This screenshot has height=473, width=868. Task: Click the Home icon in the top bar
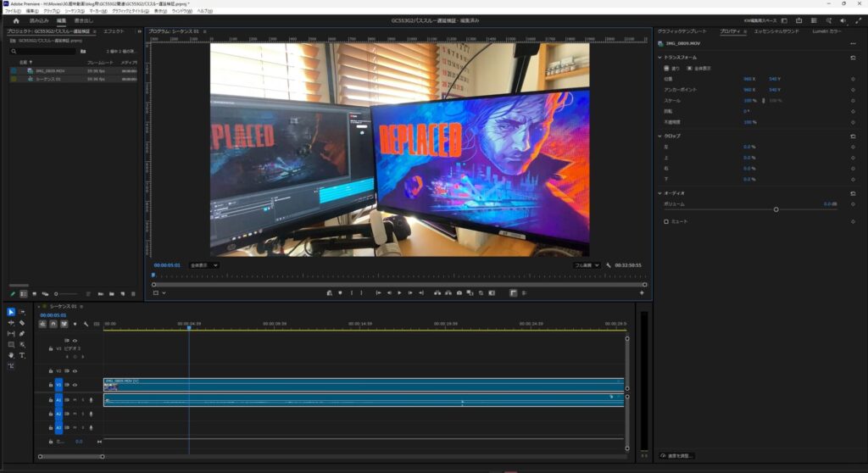[x=15, y=20]
